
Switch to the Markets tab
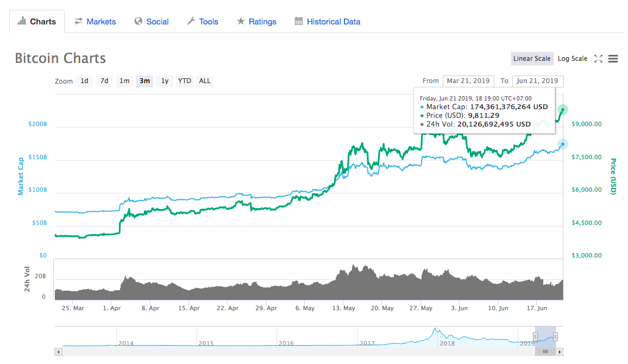pos(95,22)
